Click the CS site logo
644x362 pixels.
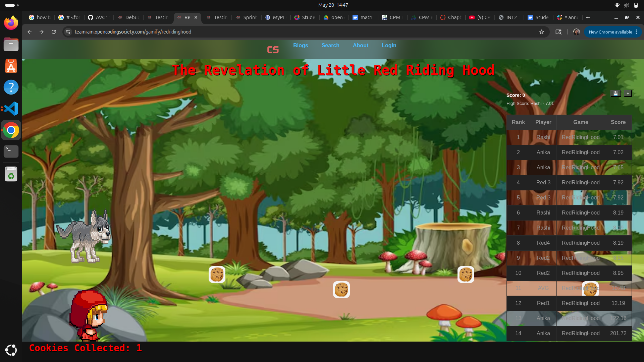tap(273, 50)
